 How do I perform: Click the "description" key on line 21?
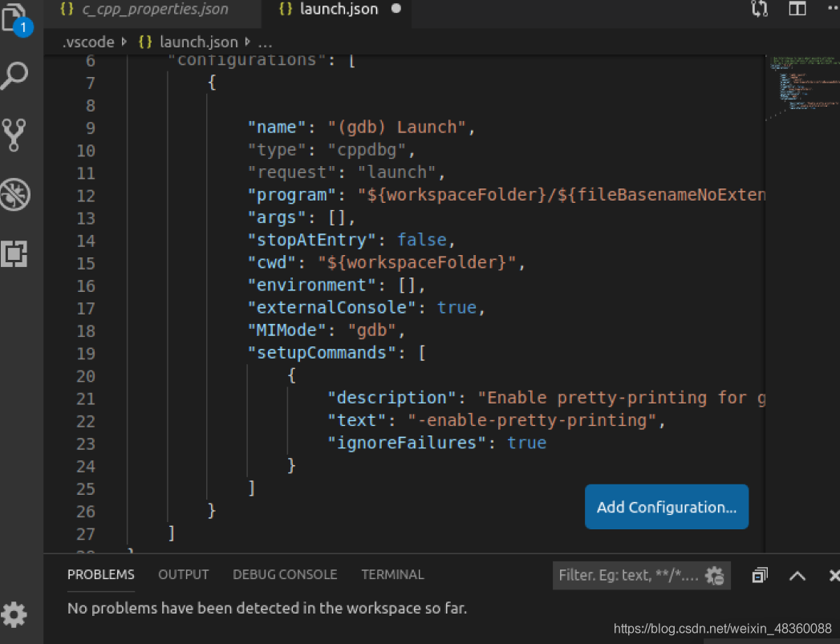(392, 398)
